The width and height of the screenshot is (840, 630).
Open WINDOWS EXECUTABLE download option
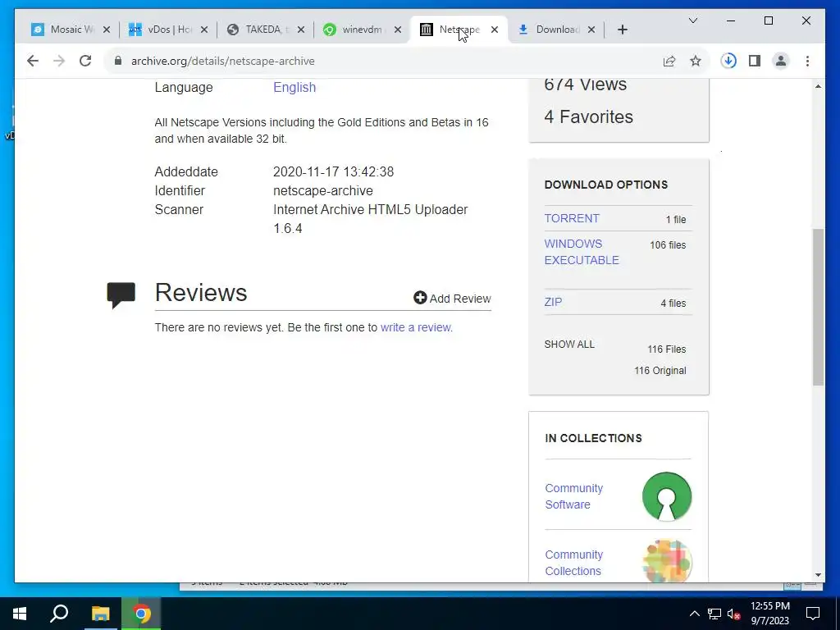pos(582,252)
